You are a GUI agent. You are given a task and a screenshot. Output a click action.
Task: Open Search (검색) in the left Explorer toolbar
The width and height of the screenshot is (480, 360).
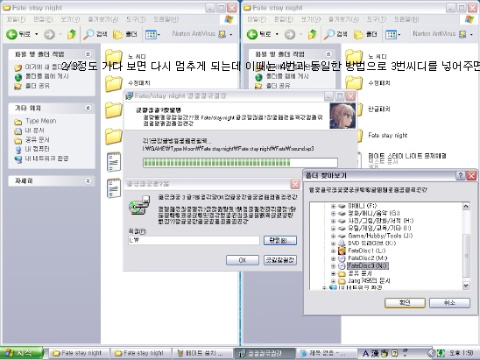coord(95,34)
